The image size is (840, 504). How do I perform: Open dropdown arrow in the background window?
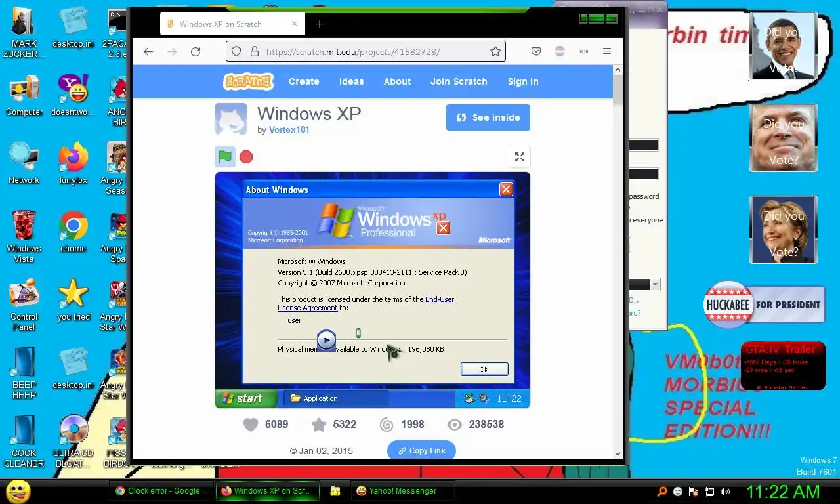[655, 284]
